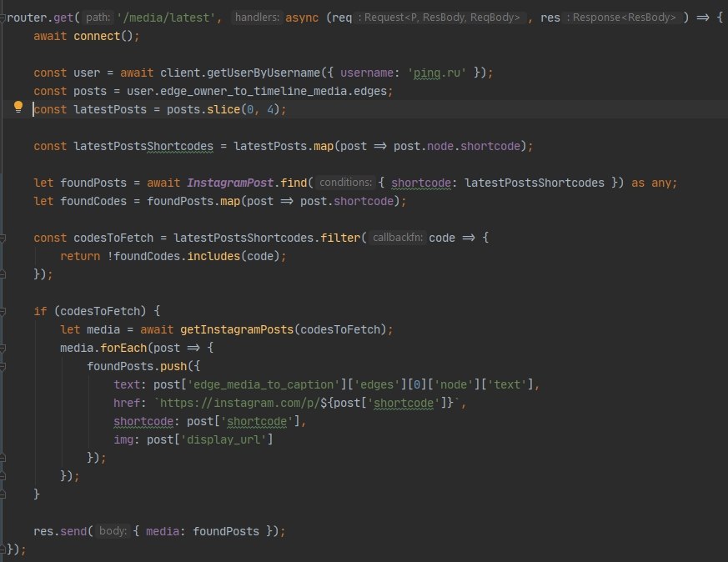
Task: Click the 'codesToFetch' const declaration
Action: [113, 238]
